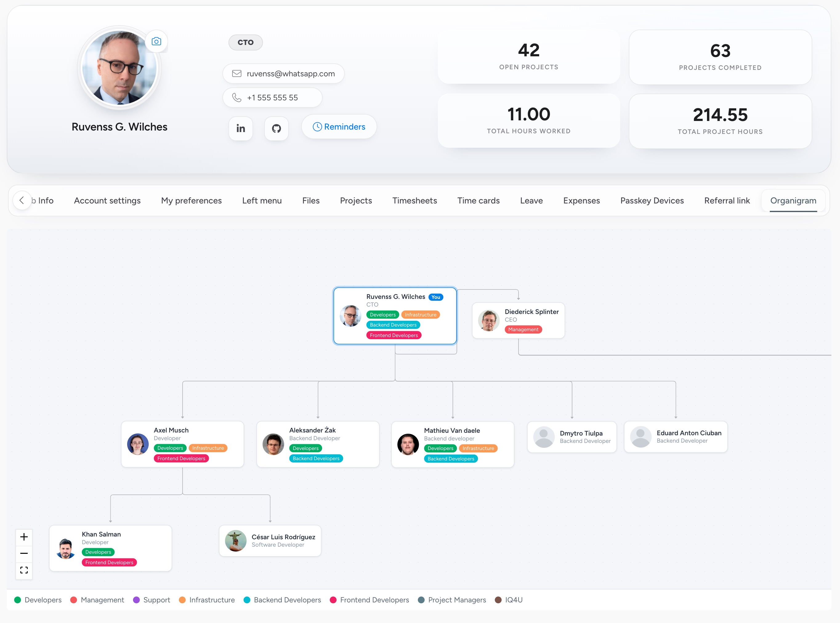This screenshot has height=623, width=840.
Task: Select Ruvenss G. Wilches node in organigram
Action: click(395, 316)
